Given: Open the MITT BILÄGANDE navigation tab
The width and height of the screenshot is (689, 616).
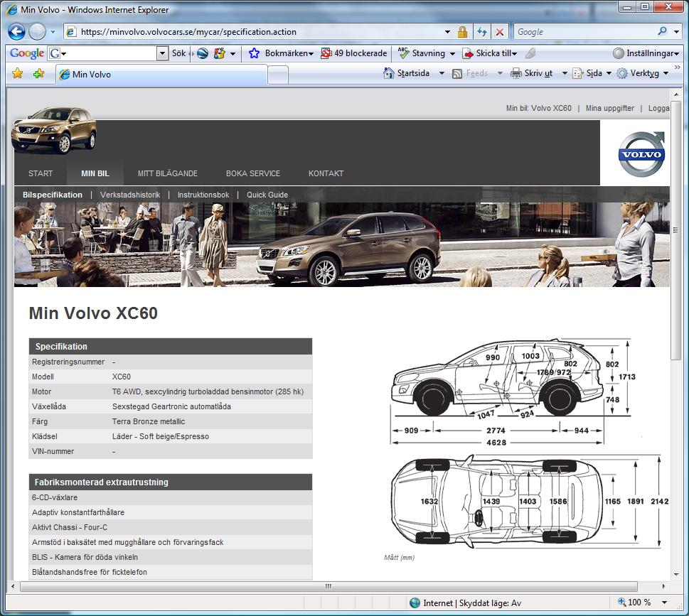Looking at the screenshot, I should click(x=167, y=173).
